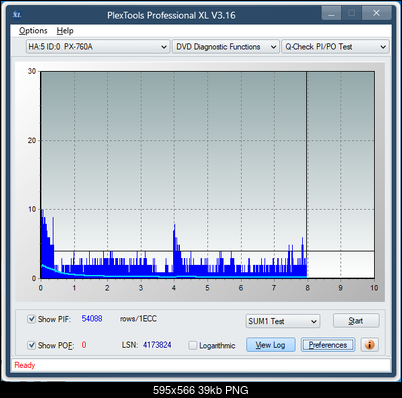Expand the SUM1 Test dropdown

click(x=283, y=321)
